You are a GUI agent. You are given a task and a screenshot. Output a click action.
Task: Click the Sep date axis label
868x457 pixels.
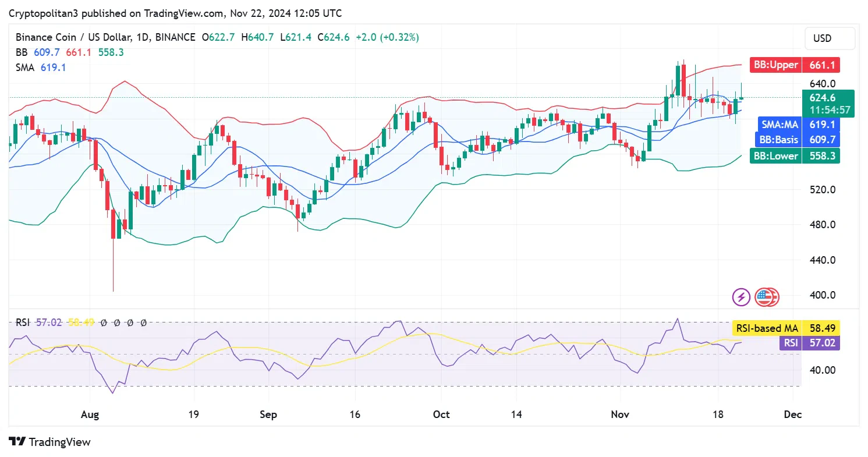tap(268, 415)
